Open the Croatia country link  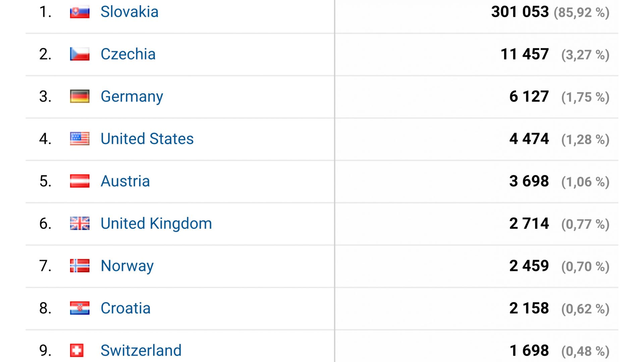tap(125, 308)
